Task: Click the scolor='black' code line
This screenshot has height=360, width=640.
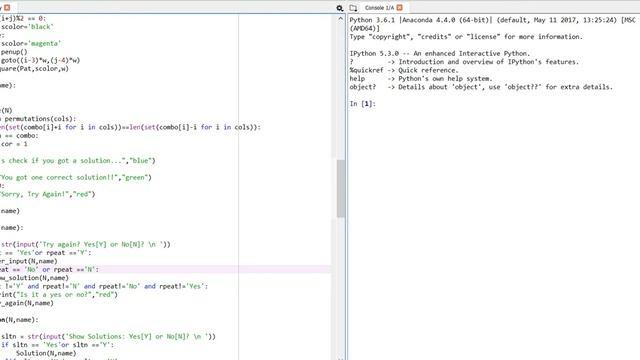Action: point(27,27)
